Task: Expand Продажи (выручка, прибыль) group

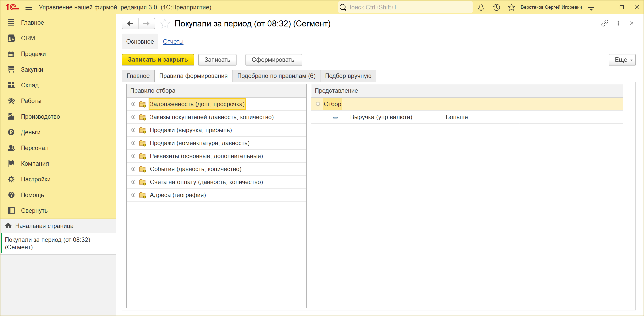Action: click(133, 130)
